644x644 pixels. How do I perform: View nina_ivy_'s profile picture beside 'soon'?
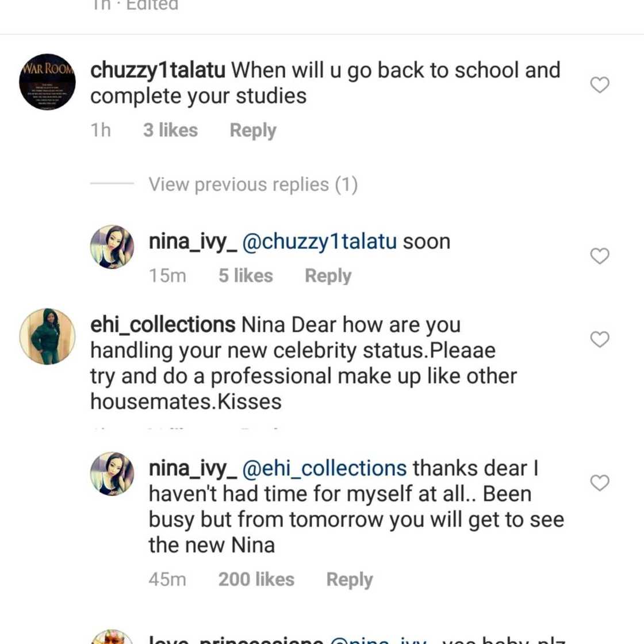point(112,246)
